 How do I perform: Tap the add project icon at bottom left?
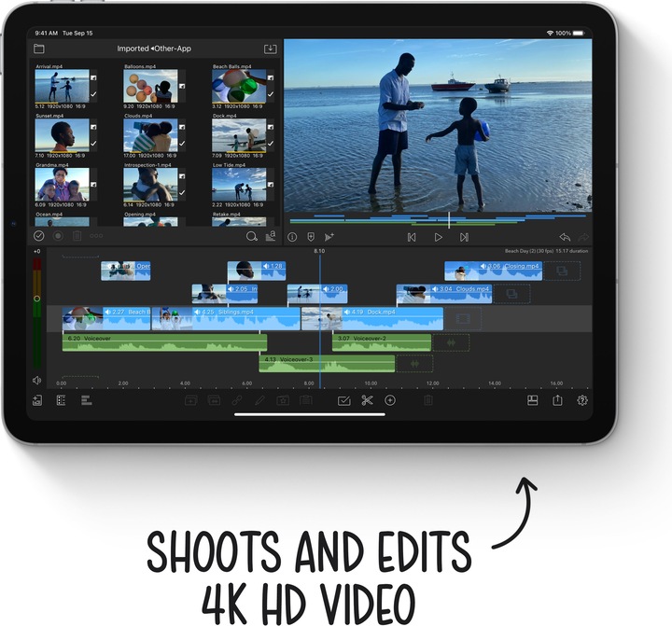click(37, 400)
